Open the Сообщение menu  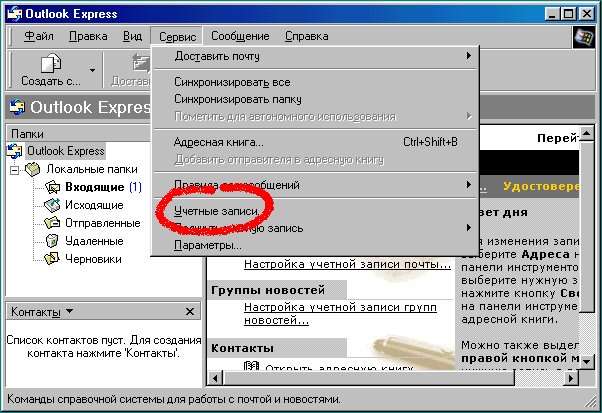[x=240, y=36]
